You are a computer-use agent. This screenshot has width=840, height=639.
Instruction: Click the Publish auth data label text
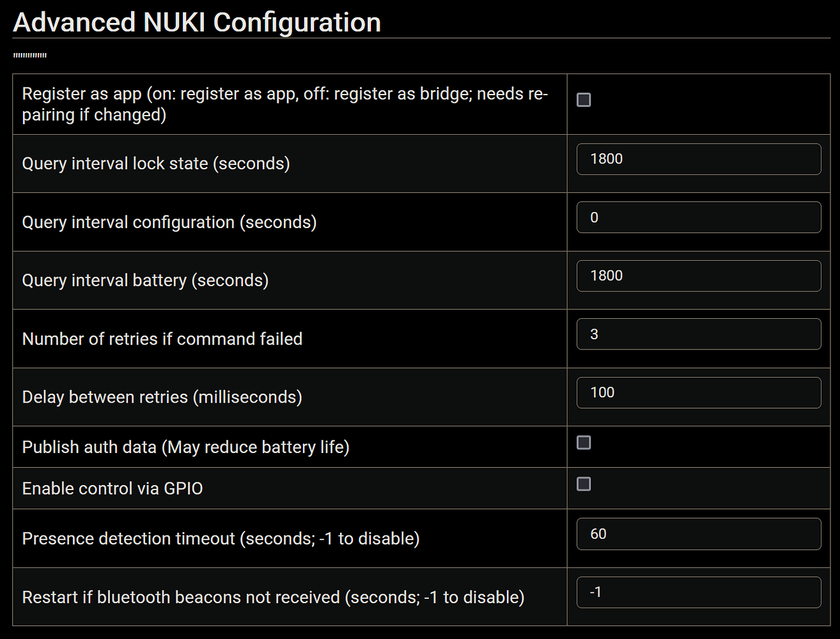click(185, 447)
